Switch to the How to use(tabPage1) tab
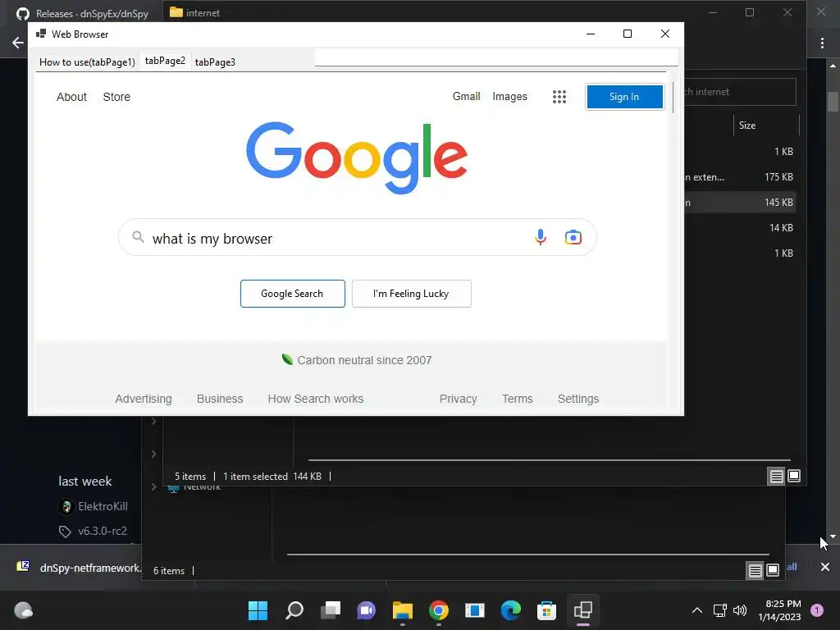 pyautogui.click(x=87, y=62)
